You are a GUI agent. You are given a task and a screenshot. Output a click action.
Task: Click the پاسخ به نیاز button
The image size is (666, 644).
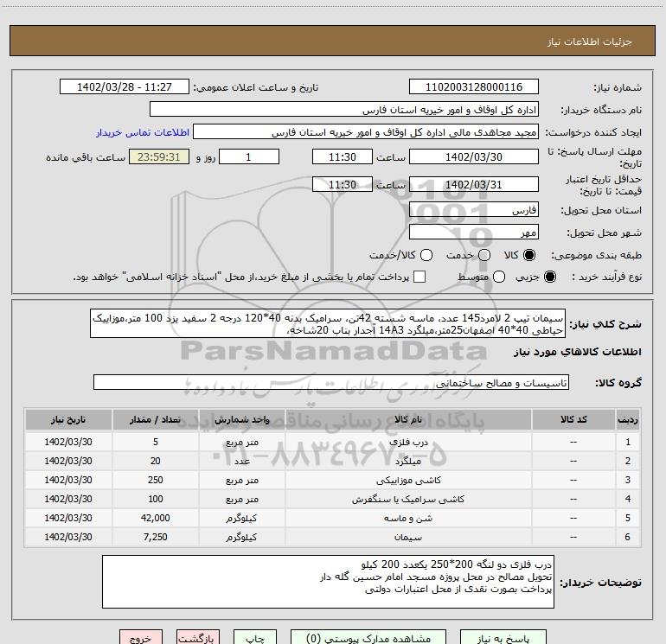[x=503, y=637]
